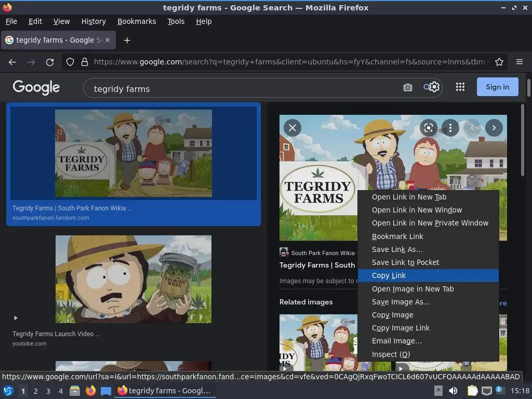
Task: Click the Google Lens icon on preview
Action: click(429, 128)
